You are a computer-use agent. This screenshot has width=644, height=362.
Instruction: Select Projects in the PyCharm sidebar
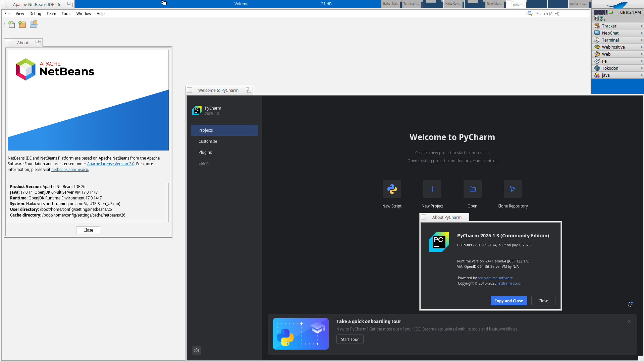[224, 130]
